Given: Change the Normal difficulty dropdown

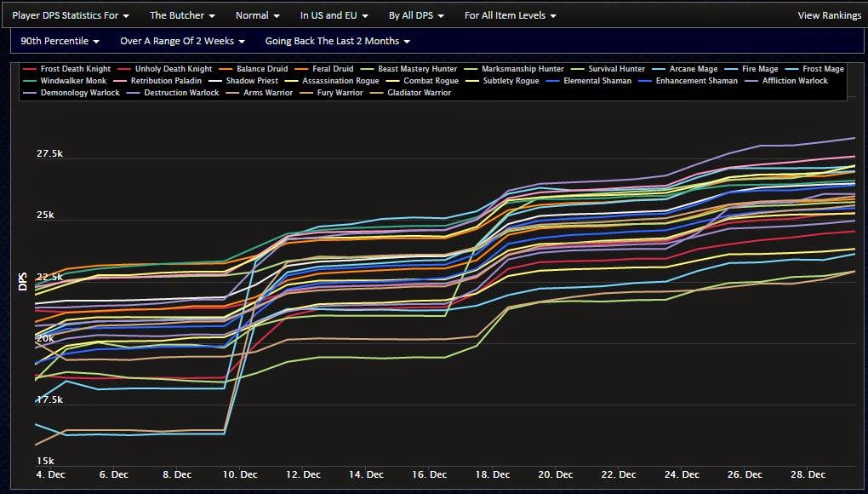Looking at the screenshot, I should tap(257, 15).
